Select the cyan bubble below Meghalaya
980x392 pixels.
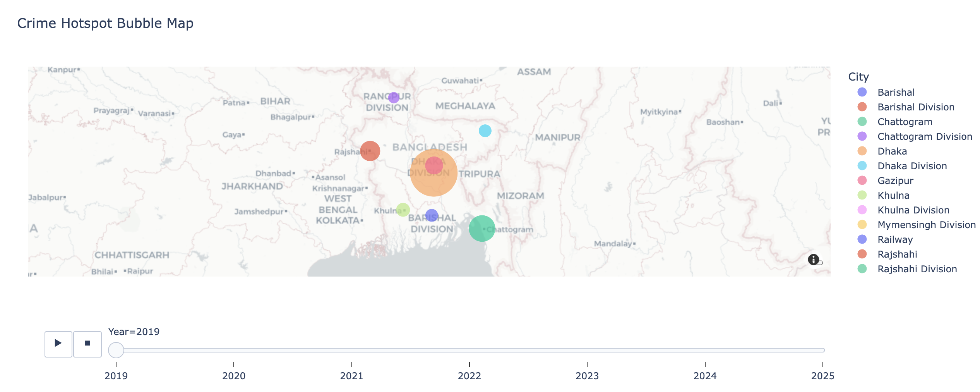485,131
